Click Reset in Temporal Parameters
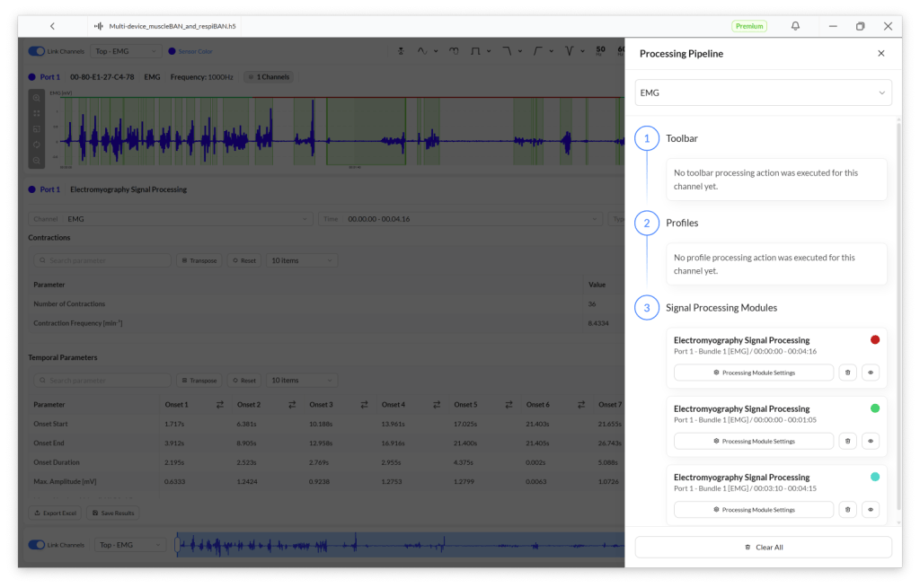 pyautogui.click(x=244, y=381)
